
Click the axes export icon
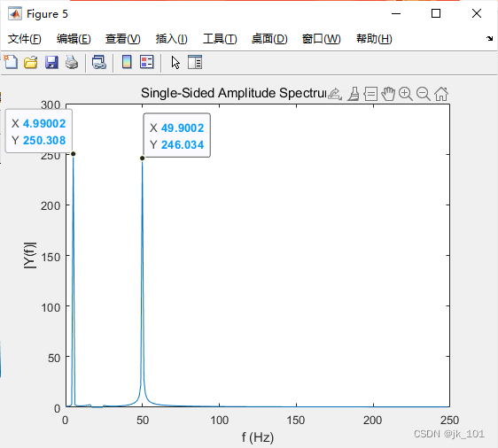click(335, 94)
